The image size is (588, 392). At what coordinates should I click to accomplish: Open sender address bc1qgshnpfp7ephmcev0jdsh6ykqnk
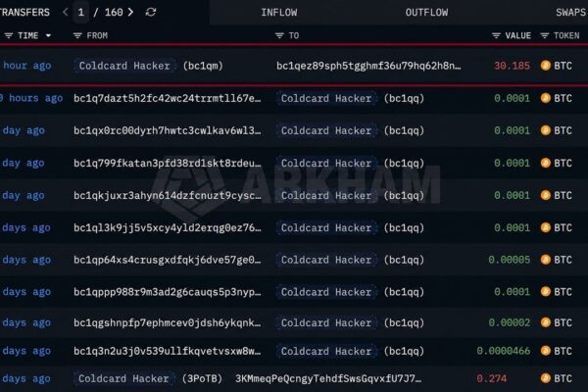(168, 322)
